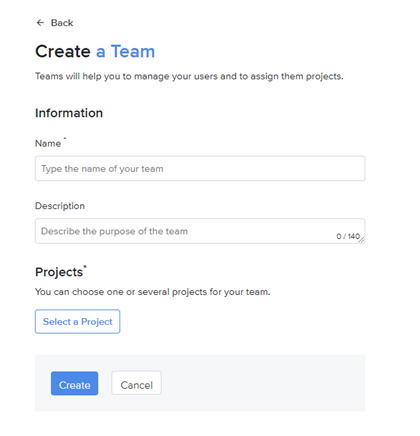Viewport: 420px width, 436px height.
Task: Click the Projects section heading
Action: point(59,272)
